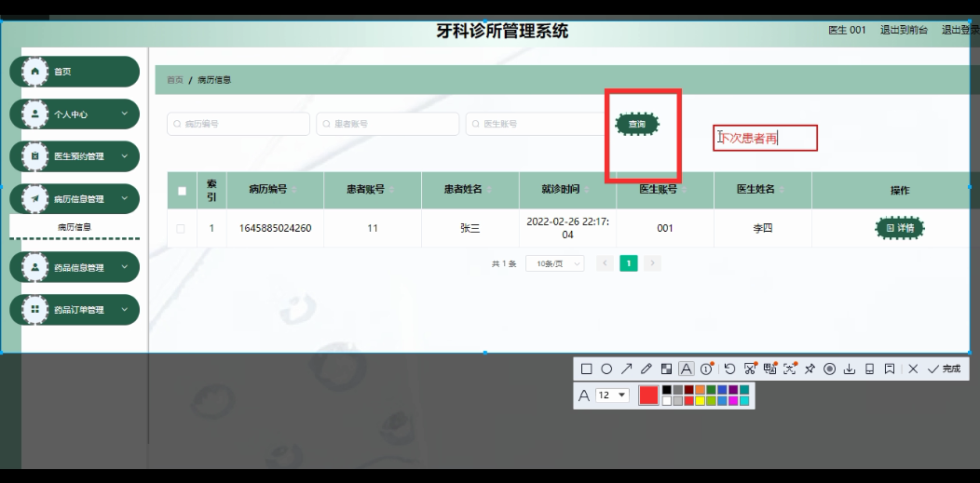The width and height of the screenshot is (980, 483).
Task: Open the 药品信息管理 sidebar menu
Action: point(75,267)
